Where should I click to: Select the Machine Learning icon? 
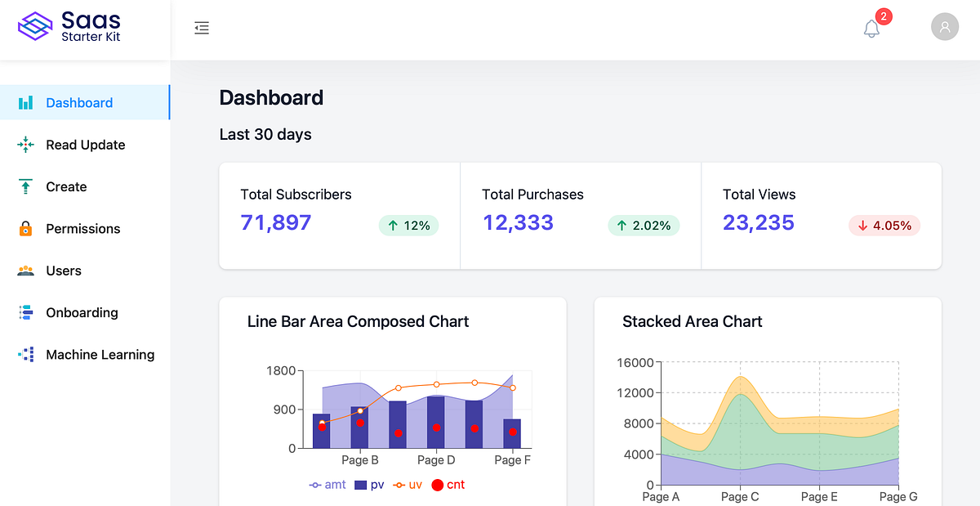(x=25, y=354)
